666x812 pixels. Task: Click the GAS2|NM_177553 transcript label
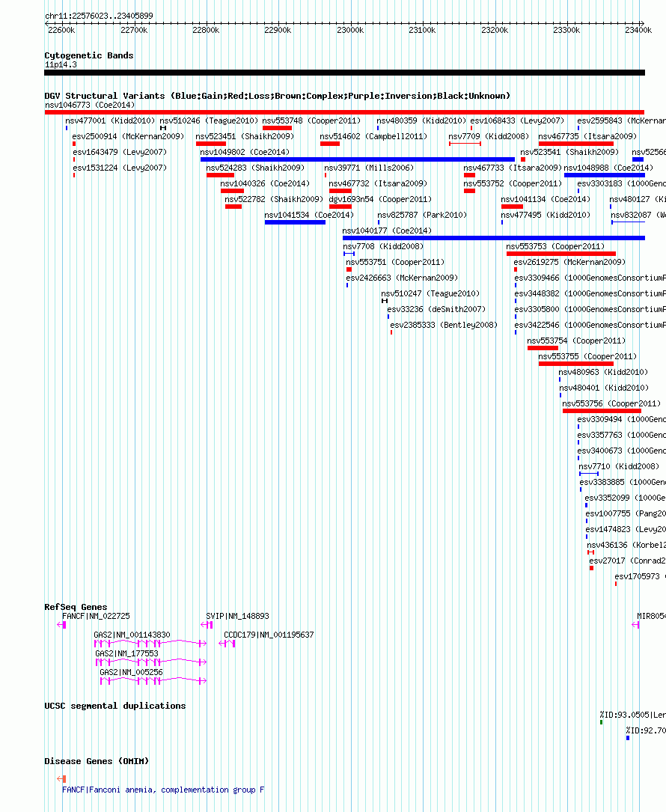pyautogui.click(x=126, y=653)
